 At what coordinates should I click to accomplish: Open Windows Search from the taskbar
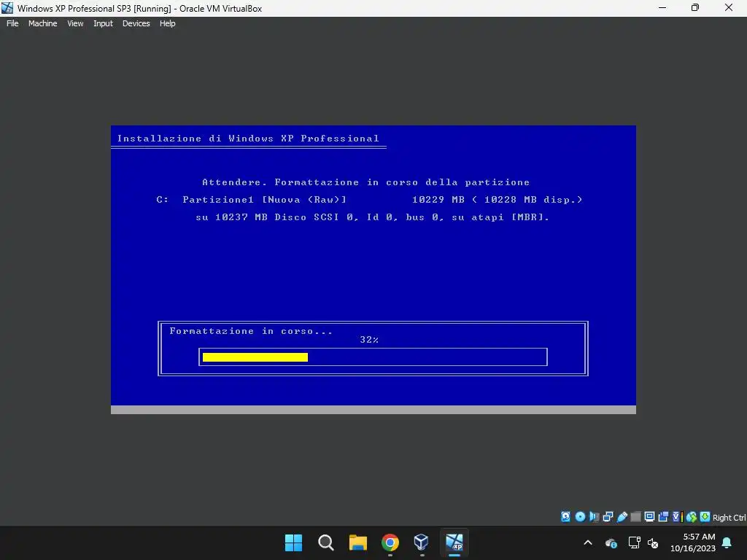pyautogui.click(x=326, y=542)
